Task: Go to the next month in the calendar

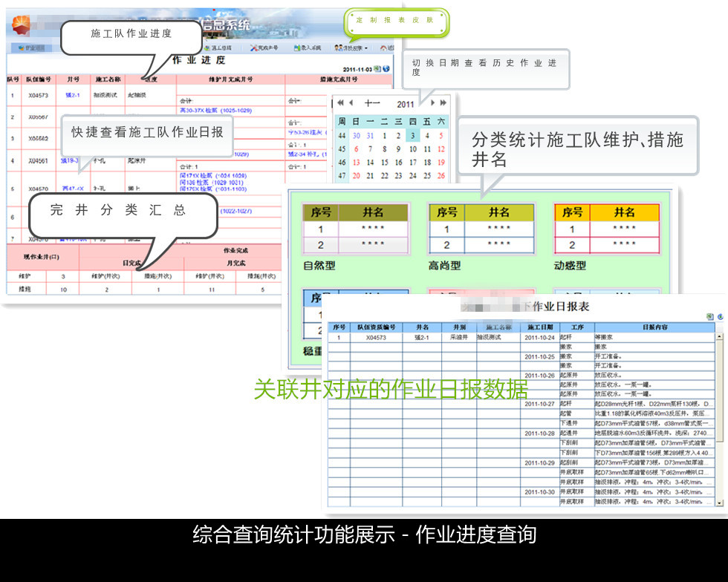Action: (x=432, y=102)
